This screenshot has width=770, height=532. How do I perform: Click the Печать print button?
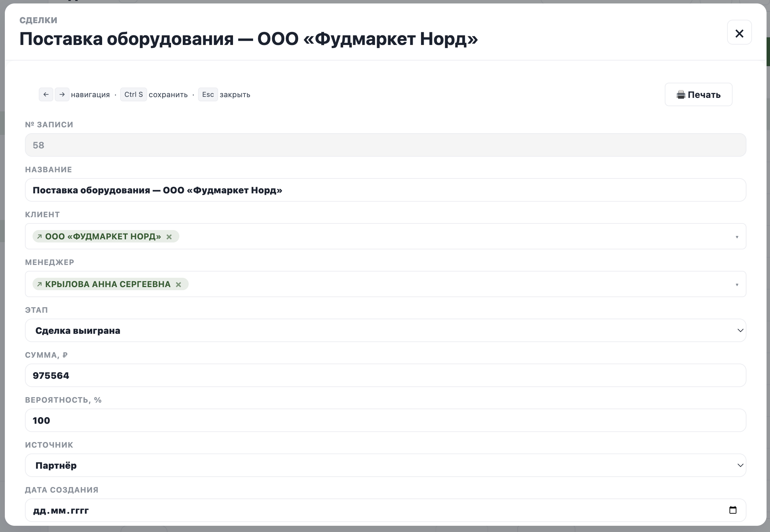pos(698,94)
